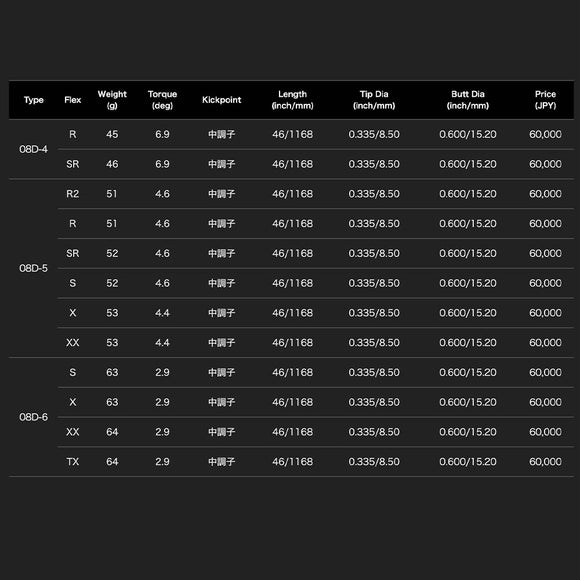Select the 08D-6 type cell

coord(34,417)
